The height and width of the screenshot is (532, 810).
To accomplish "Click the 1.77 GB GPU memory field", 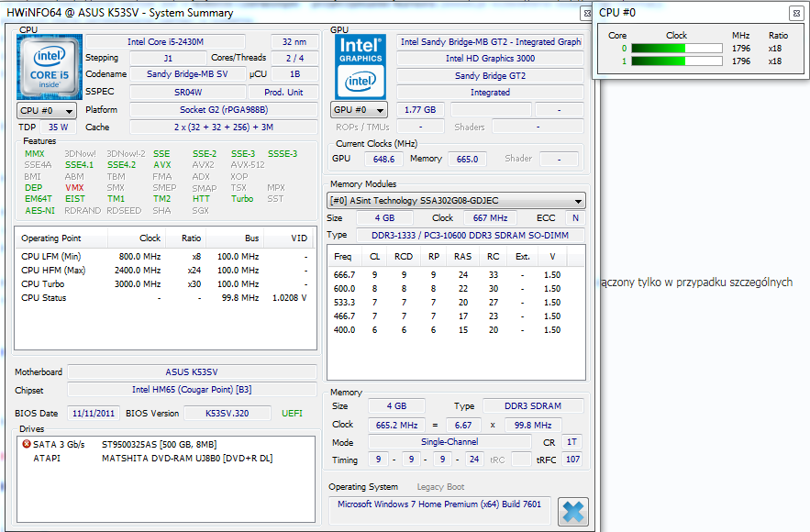I will click(x=420, y=110).
